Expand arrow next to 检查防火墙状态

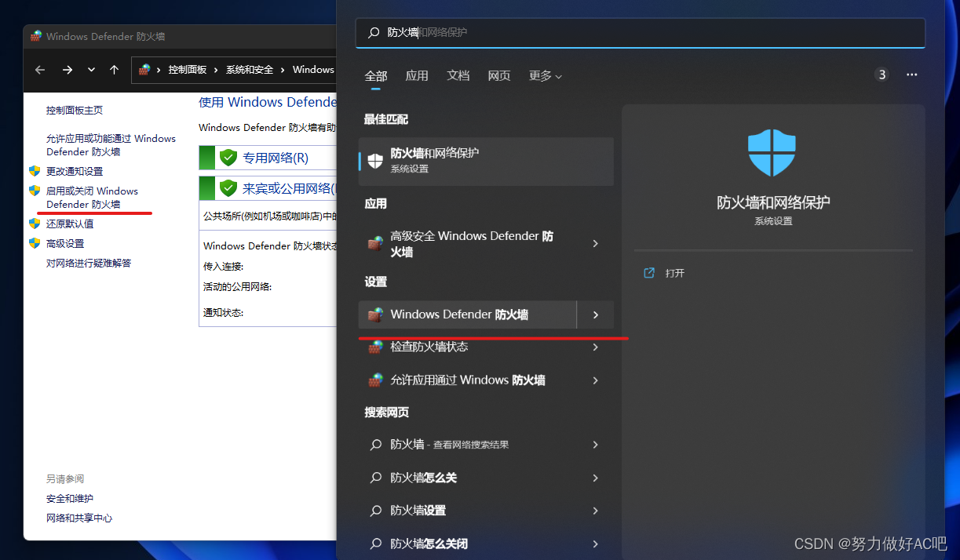tap(595, 347)
